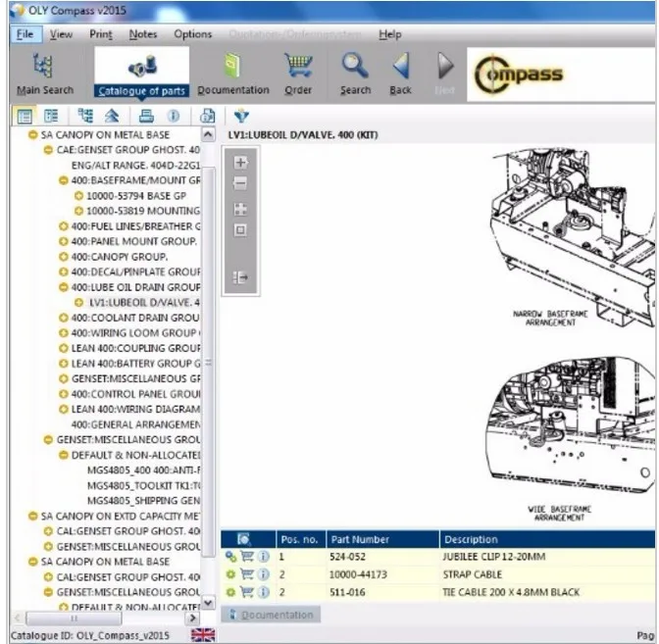Click the narrow baseframe arrangement diagram

pyautogui.click(x=573, y=237)
